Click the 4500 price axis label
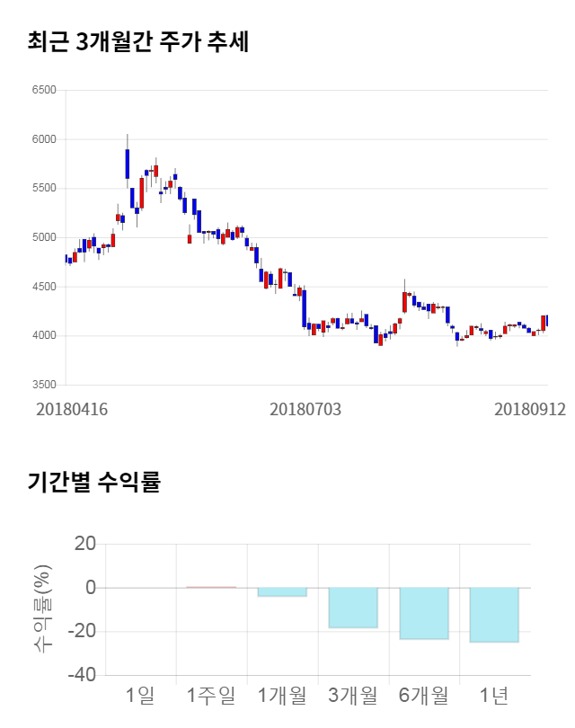This screenshot has width=575, height=728. tap(43, 287)
